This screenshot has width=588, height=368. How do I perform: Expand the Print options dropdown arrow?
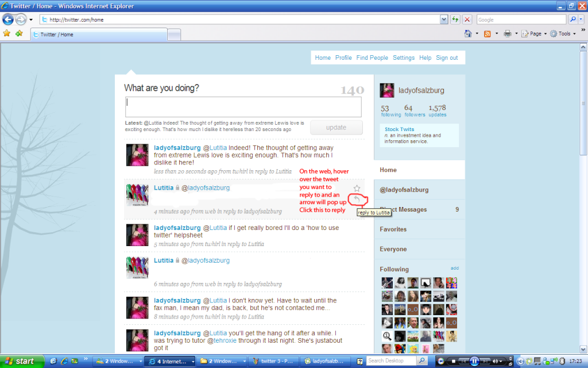516,34
